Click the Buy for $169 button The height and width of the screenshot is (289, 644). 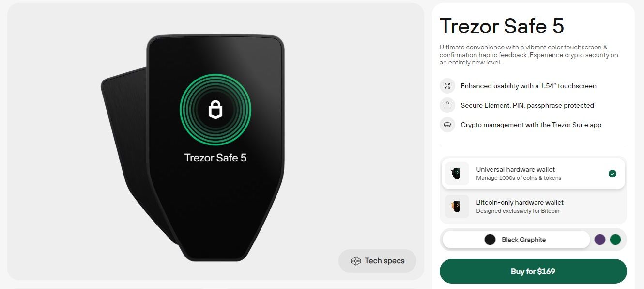tap(533, 272)
